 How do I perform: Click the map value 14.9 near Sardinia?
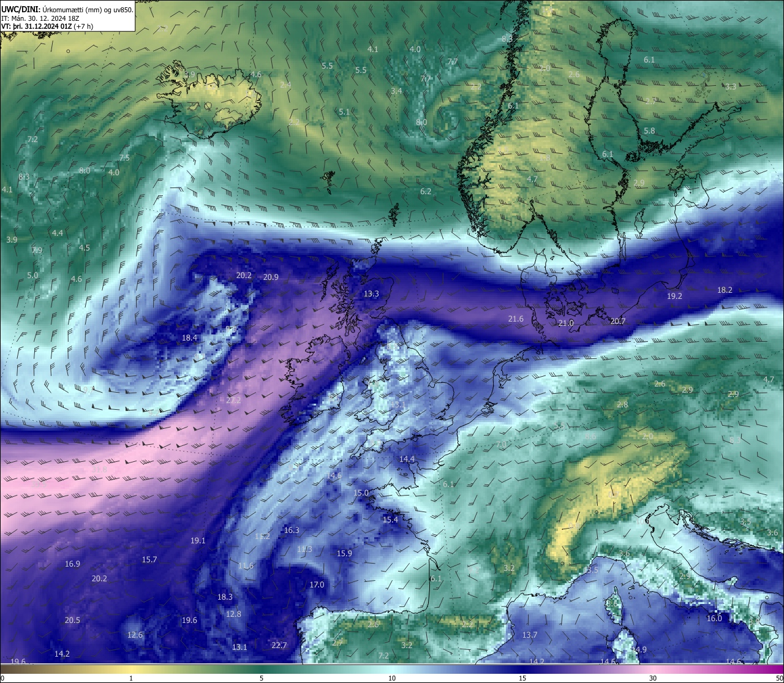[639, 649]
